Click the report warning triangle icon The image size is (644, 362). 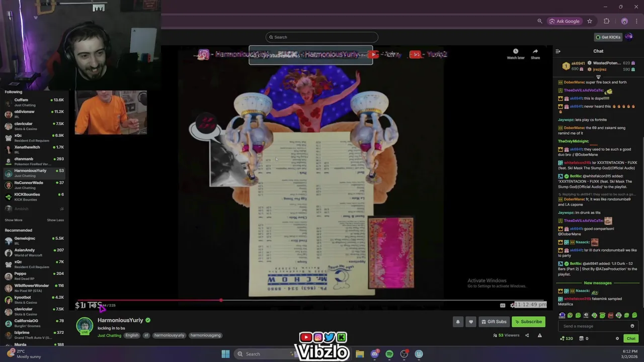[539, 335]
